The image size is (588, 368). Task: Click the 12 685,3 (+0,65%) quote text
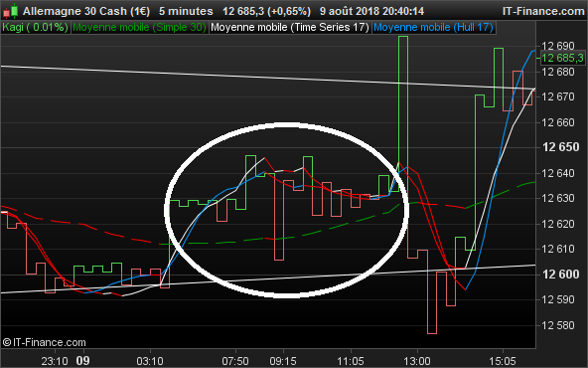point(266,11)
